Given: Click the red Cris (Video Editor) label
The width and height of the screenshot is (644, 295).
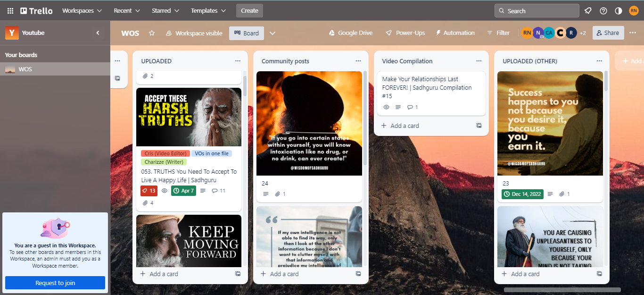Looking at the screenshot, I should click(x=165, y=153).
